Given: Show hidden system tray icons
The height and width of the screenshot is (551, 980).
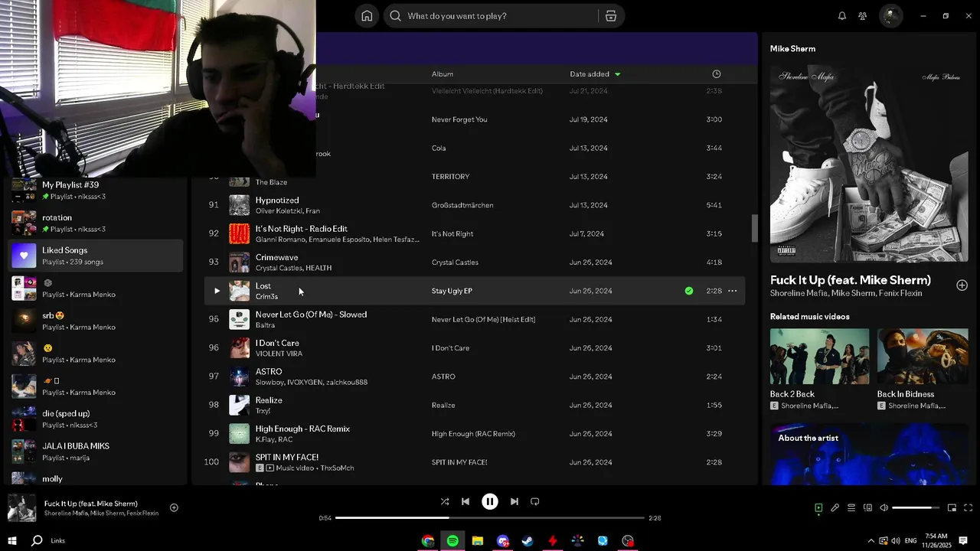Looking at the screenshot, I should click(871, 541).
